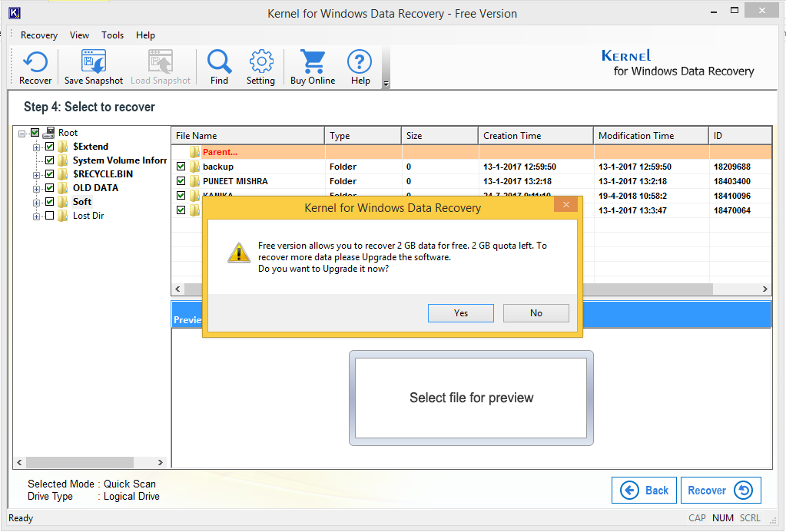Image resolution: width=786 pixels, height=532 pixels.
Task: Expand the Lost Dir tree node
Action: point(36,217)
